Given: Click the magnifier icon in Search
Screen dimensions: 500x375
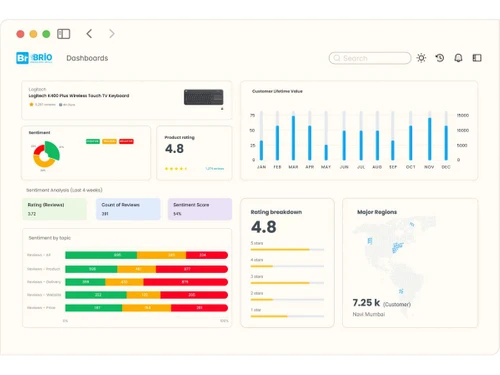Looking at the screenshot, I should 337,58.
